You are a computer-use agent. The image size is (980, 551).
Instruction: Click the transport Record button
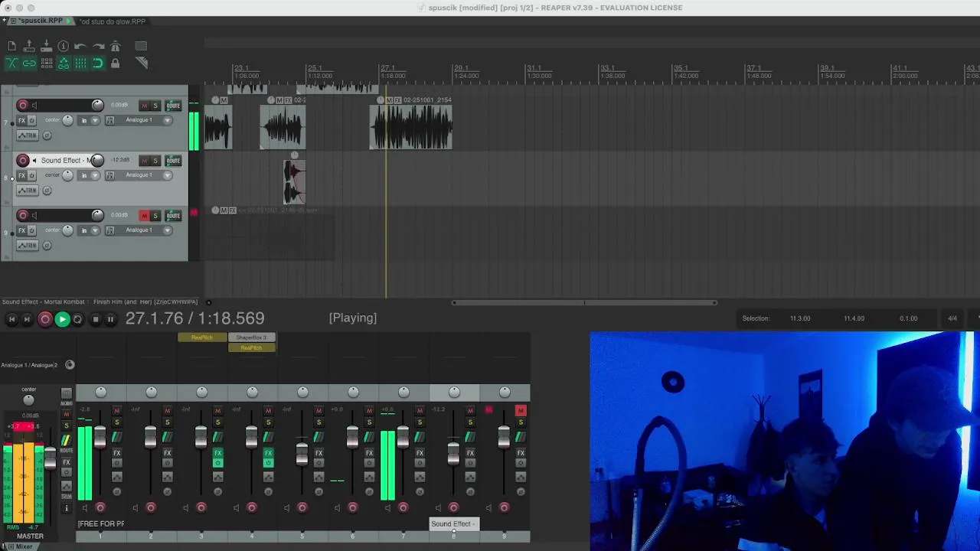point(44,319)
